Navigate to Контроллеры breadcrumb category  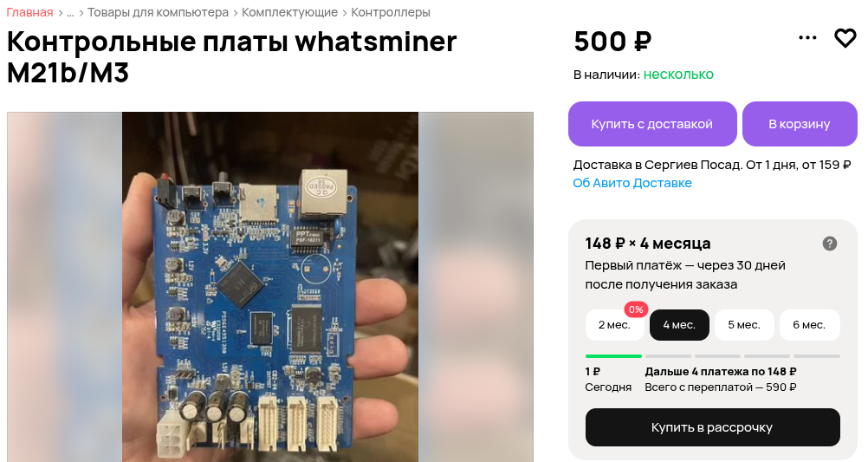391,12
